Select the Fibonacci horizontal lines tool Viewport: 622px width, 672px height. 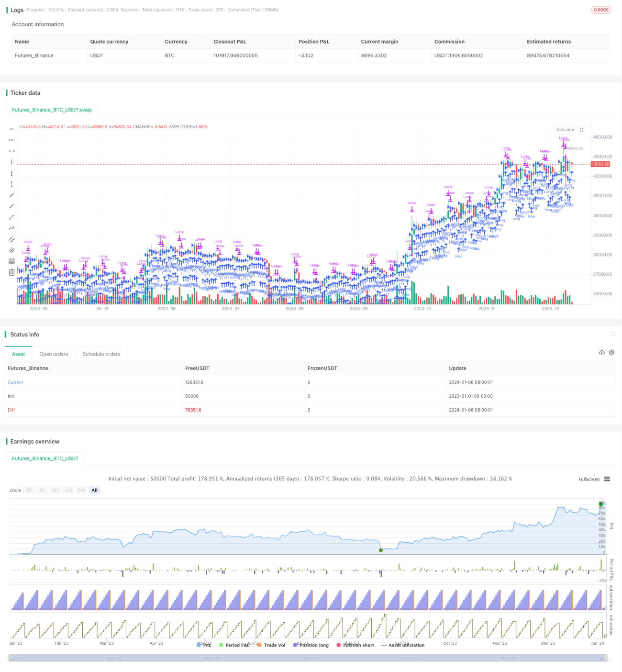point(11,261)
